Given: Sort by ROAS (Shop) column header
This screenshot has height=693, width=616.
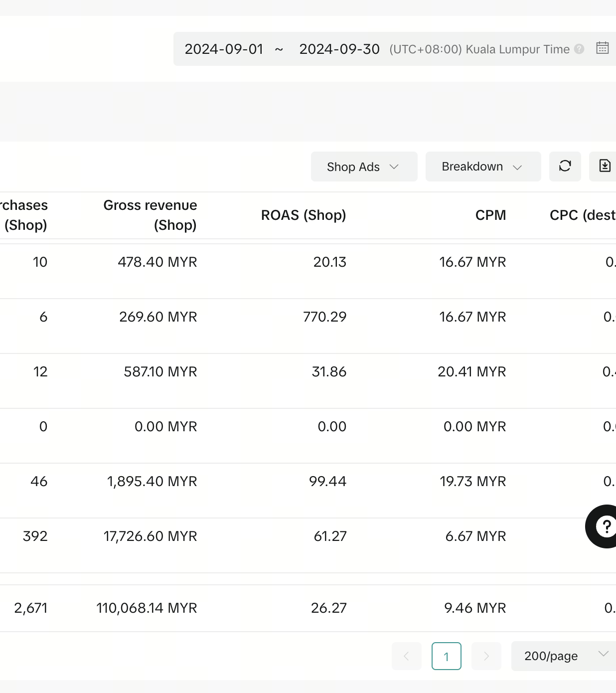Looking at the screenshot, I should (x=303, y=215).
